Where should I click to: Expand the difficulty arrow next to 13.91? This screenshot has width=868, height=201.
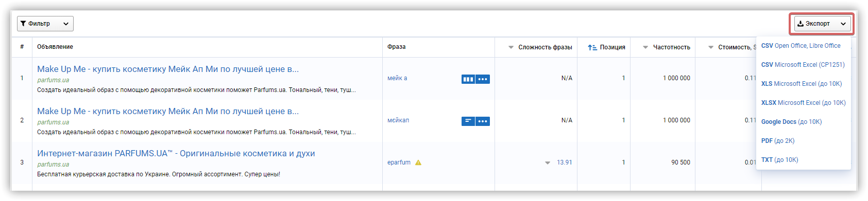click(548, 163)
